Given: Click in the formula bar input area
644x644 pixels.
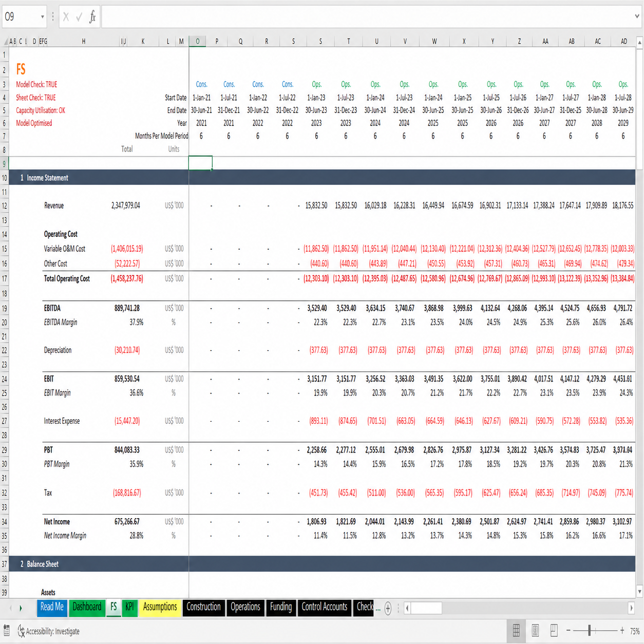Looking at the screenshot, I should pyautogui.click(x=367, y=17).
